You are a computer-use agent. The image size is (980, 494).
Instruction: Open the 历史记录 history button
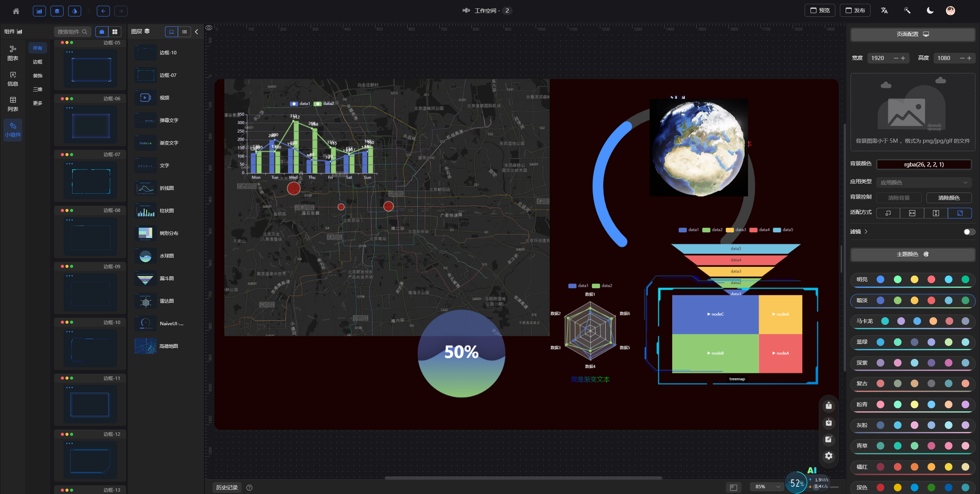coord(227,487)
